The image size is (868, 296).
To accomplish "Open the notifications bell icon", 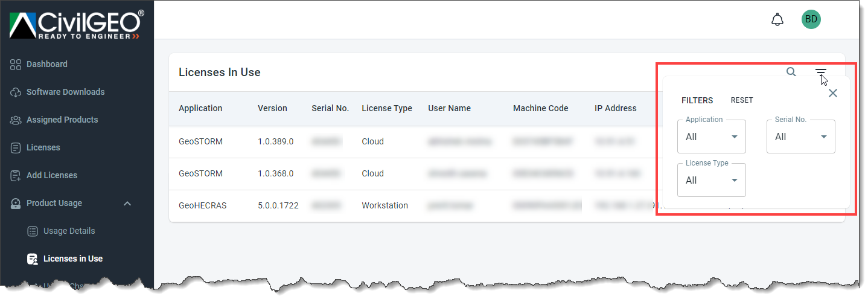I will click(777, 19).
